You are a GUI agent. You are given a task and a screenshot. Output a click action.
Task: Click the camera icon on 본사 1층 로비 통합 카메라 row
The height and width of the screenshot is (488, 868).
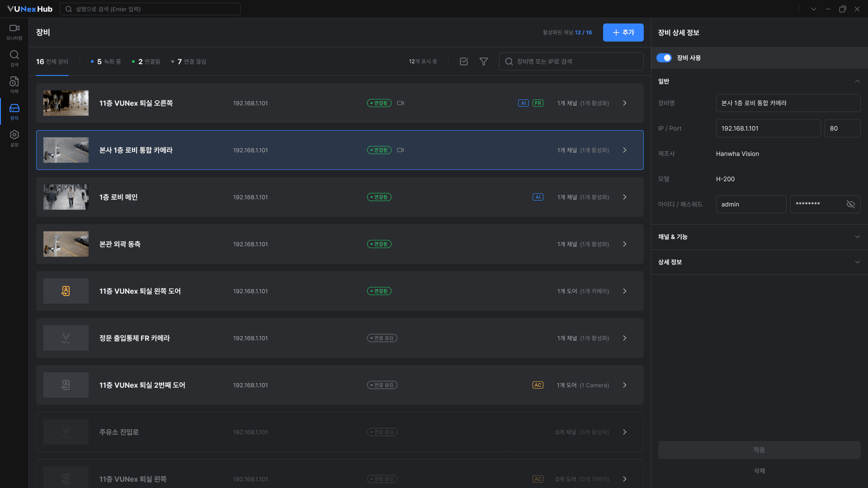(x=401, y=150)
